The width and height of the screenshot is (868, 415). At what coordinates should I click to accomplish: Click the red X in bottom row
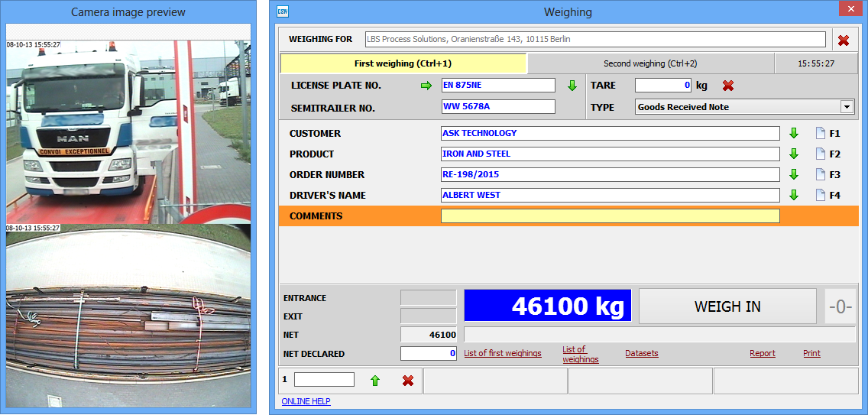pos(408,381)
